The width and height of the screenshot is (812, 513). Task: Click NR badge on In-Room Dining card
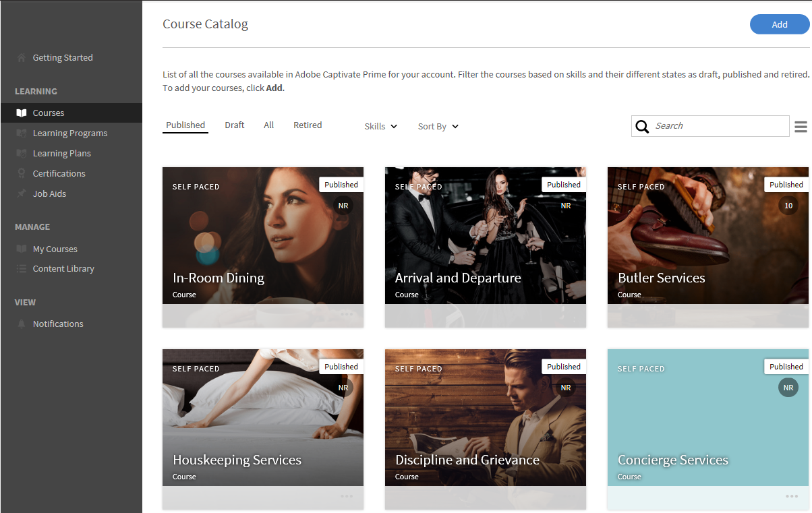click(343, 206)
